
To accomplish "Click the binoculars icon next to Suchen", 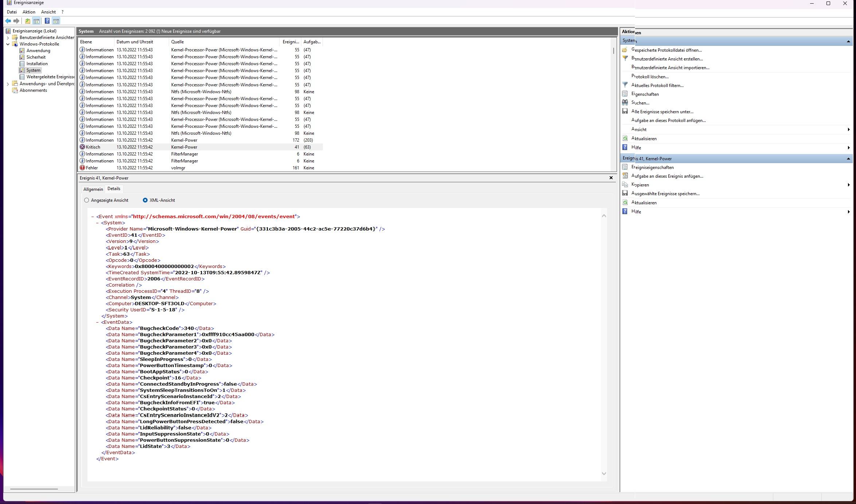I will pyautogui.click(x=625, y=103).
